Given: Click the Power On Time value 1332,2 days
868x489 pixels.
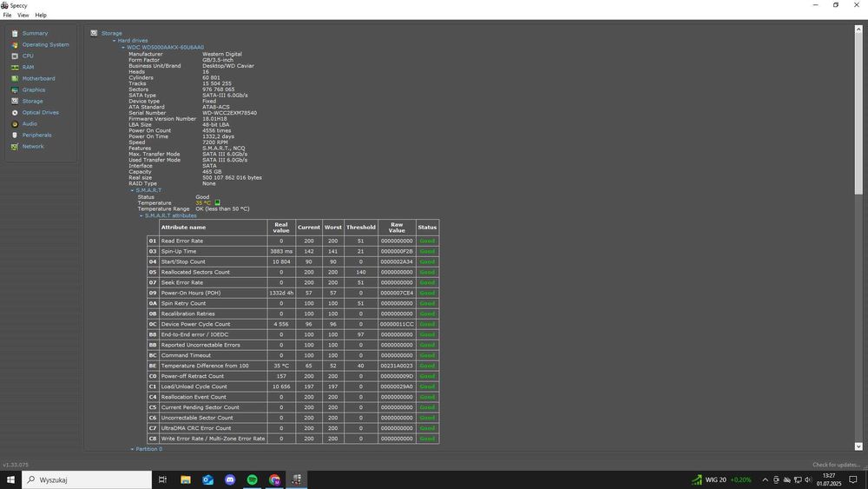Looking at the screenshot, I should pyautogui.click(x=218, y=136).
